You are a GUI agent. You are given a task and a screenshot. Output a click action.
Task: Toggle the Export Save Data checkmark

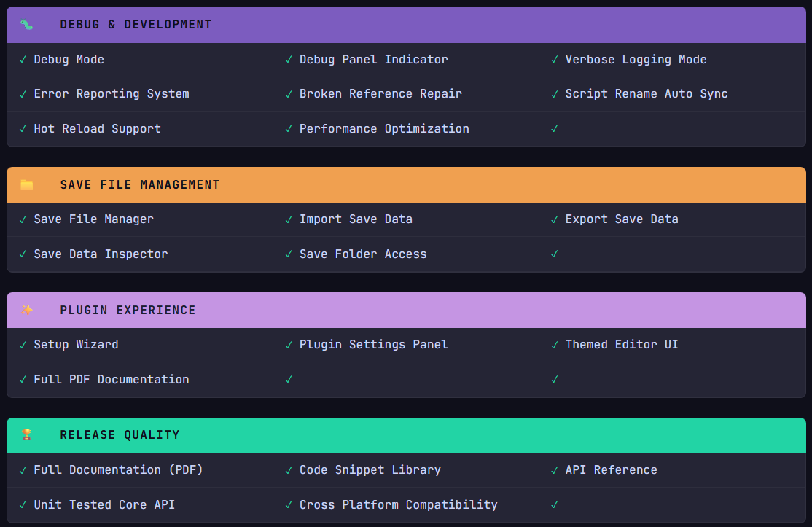[554, 219]
